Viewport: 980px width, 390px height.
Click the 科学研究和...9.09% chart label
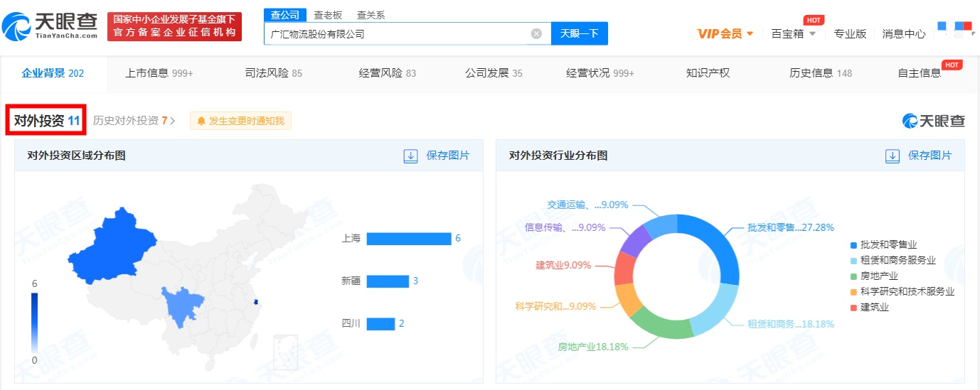(x=556, y=306)
